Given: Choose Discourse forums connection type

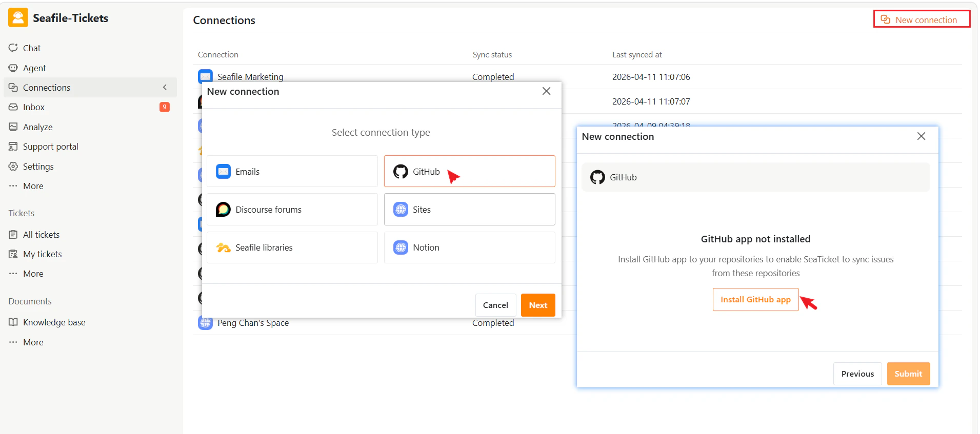Looking at the screenshot, I should pyautogui.click(x=292, y=210).
